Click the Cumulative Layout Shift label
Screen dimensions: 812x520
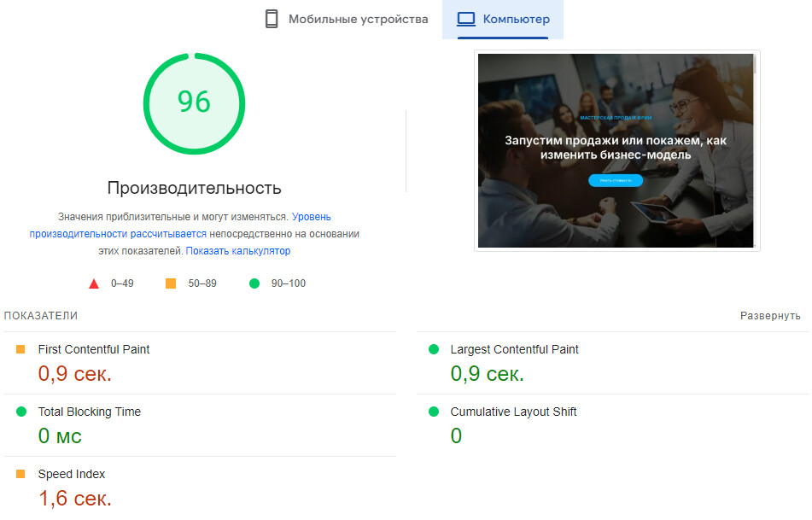coord(513,412)
